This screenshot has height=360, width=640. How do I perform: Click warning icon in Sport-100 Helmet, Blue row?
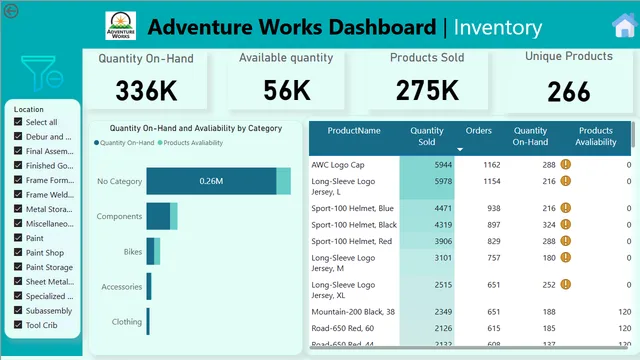[565, 208]
